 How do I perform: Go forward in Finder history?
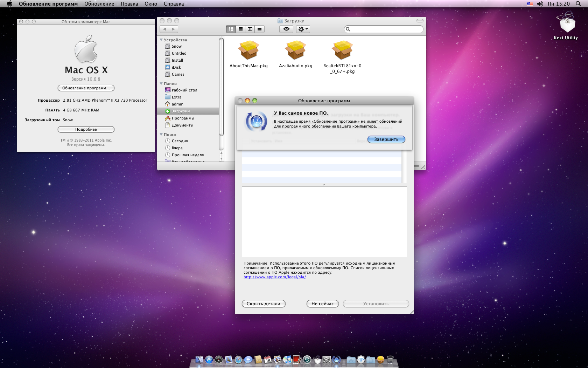tap(174, 29)
